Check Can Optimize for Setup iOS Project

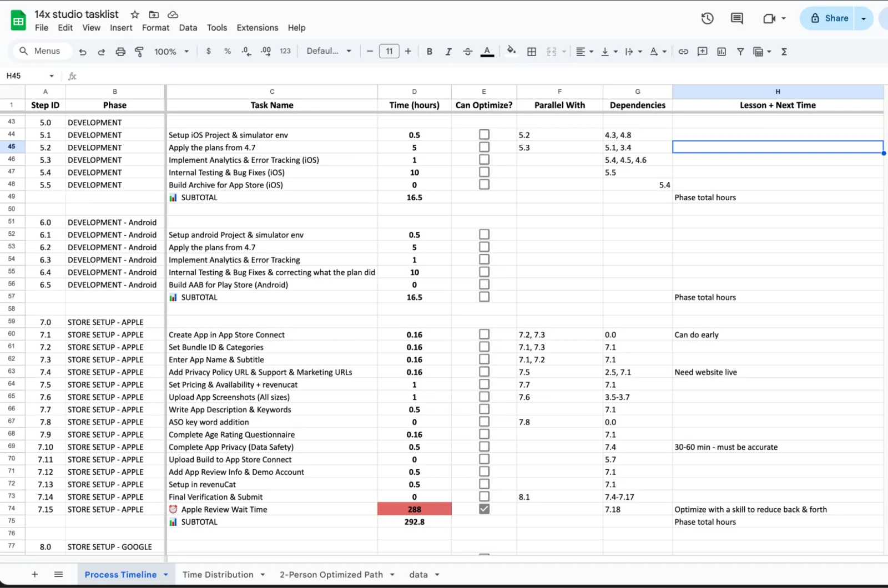[x=485, y=135]
